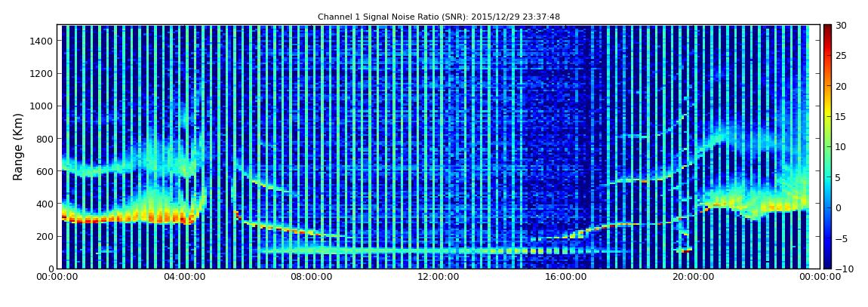Click the colorbar tick label 20
Viewport: 868px width, 307px height.
[842, 86]
